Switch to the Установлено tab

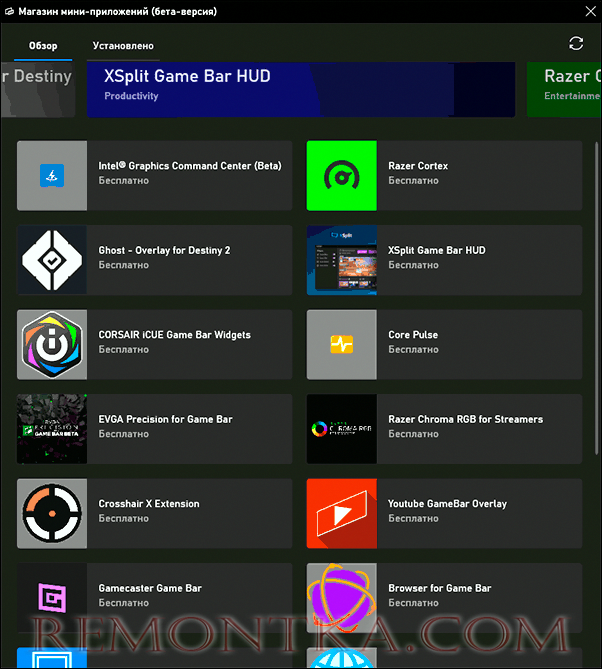tap(123, 46)
